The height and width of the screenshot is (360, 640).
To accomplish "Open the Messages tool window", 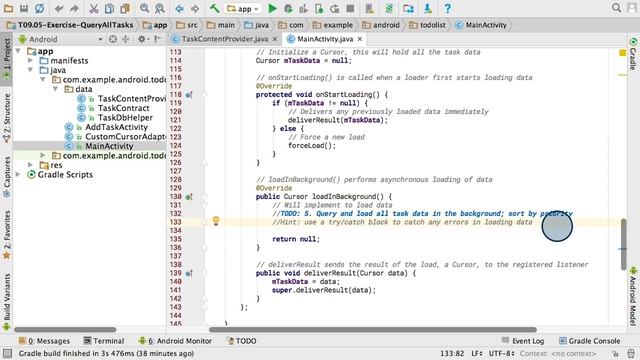I will tap(44, 341).
